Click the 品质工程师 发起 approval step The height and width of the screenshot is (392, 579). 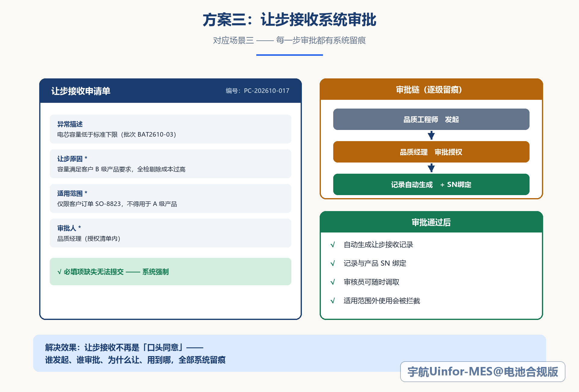431,119
